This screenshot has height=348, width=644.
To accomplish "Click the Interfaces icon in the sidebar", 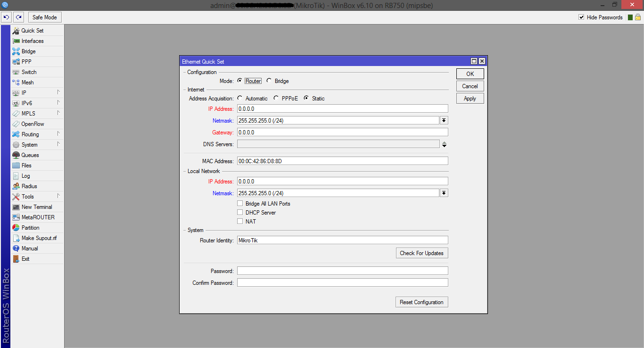I will 16,41.
